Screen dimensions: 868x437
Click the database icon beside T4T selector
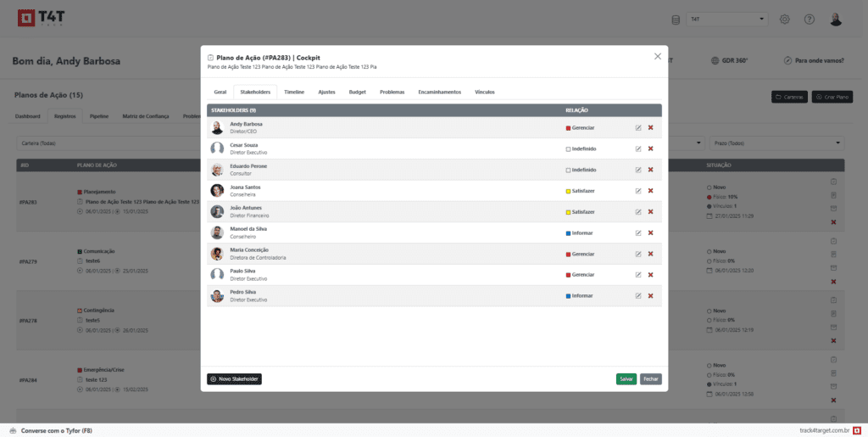(x=676, y=20)
